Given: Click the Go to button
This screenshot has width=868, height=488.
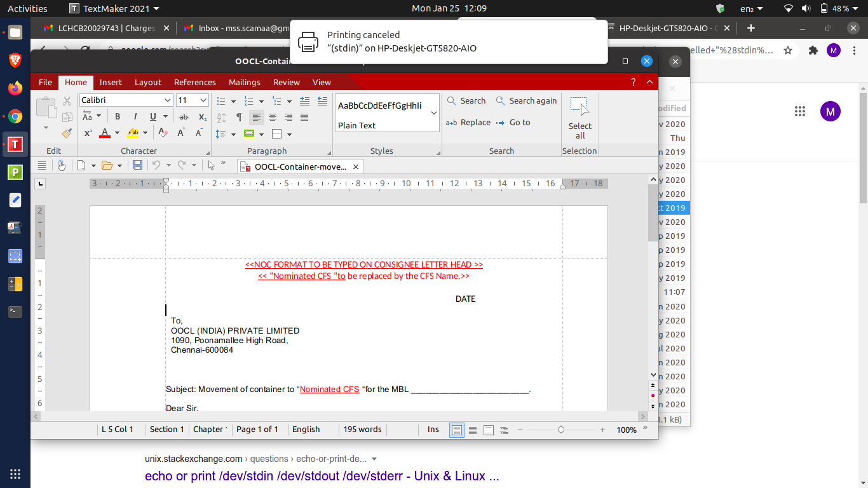Looking at the screenshot, I should 513,123.
